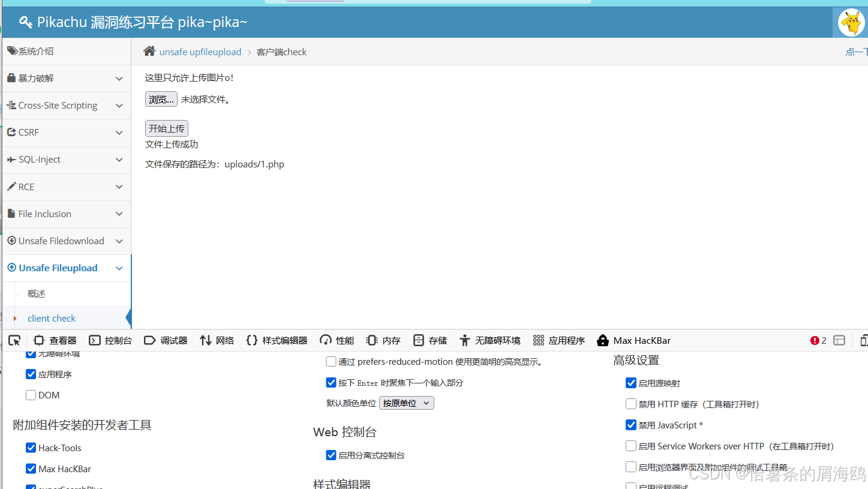The height and width of the screenshot is (489, 868).
Task: Toggle 按下 Enter 时聚焦下一个输入部分 checkbox
Action: pyautogui.click(x=331, y=382)
